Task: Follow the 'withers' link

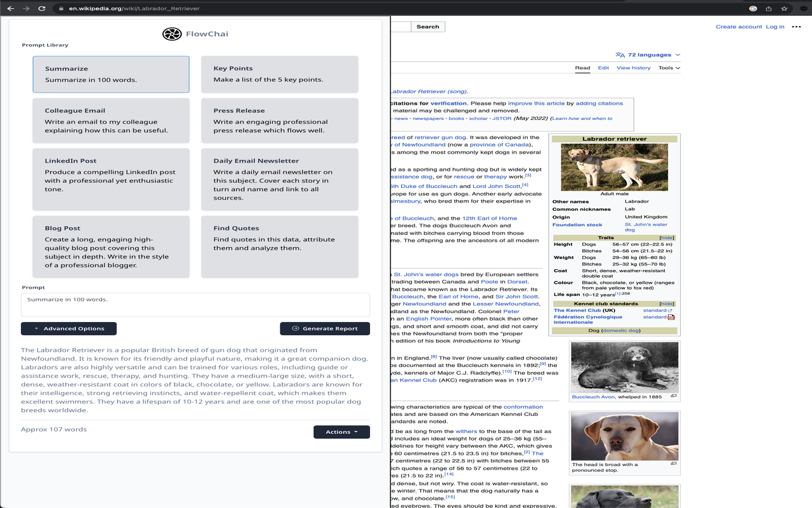Action: click(x=466, y=431)
